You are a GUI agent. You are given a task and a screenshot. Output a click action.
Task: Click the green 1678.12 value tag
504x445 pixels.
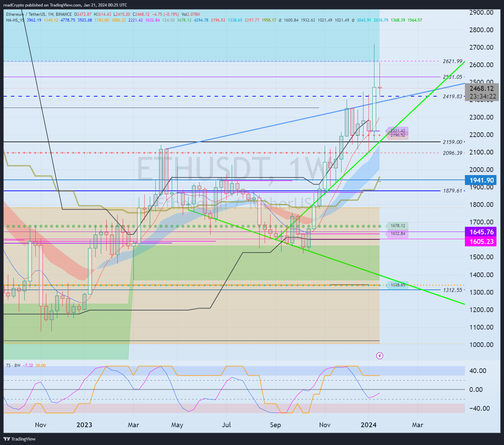(x=398, y=226)
